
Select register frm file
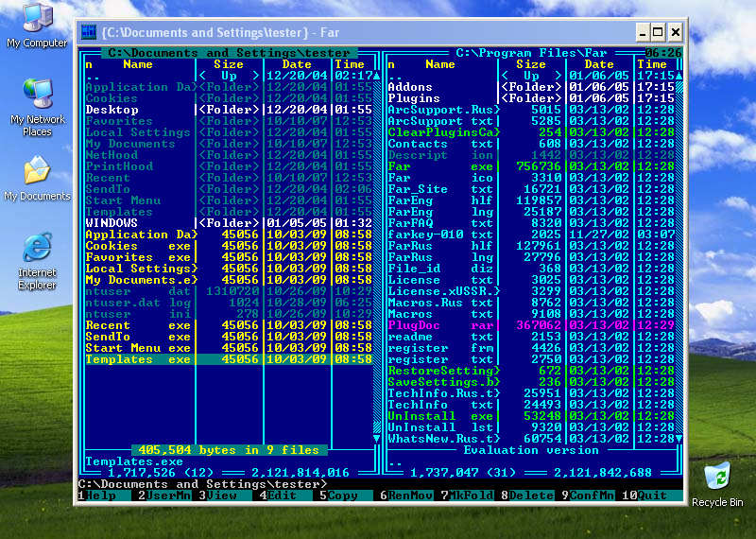pyautogui.click(x=531, y=348)
